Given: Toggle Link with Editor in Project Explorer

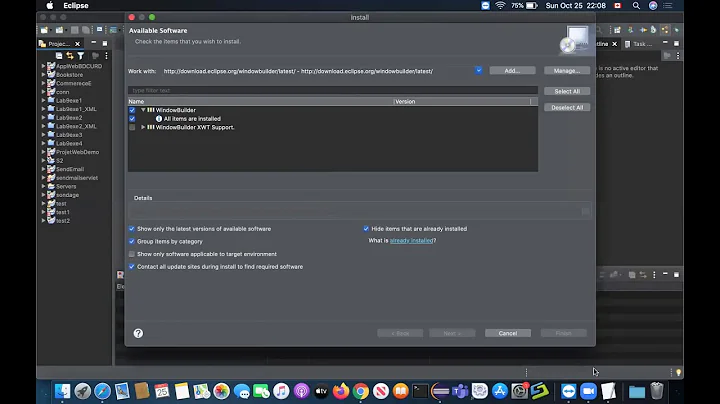Looking at the screenshot, I should tap(70, 56).
